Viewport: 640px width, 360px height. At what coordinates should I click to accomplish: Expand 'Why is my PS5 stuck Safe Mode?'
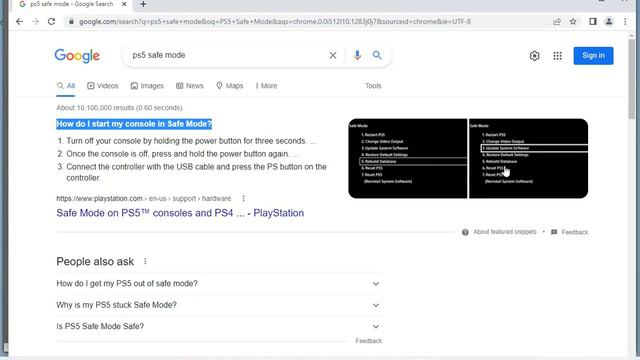tap(219, 305)
